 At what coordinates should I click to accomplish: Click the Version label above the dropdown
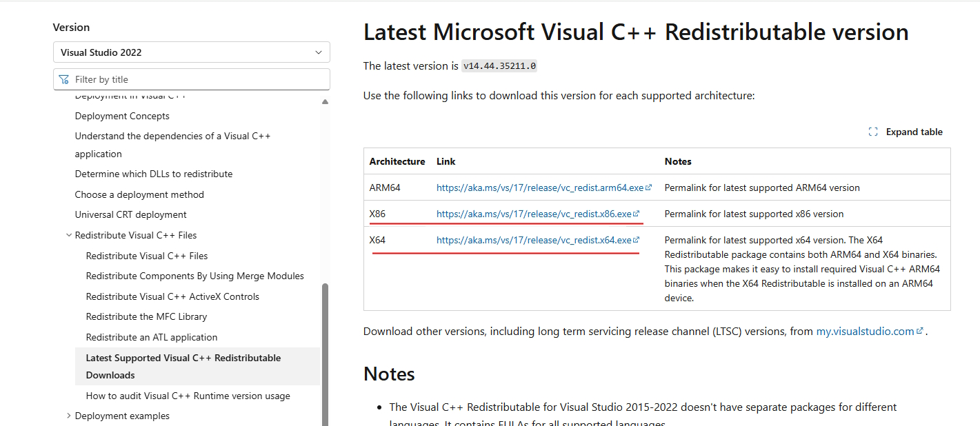[72, 28]
